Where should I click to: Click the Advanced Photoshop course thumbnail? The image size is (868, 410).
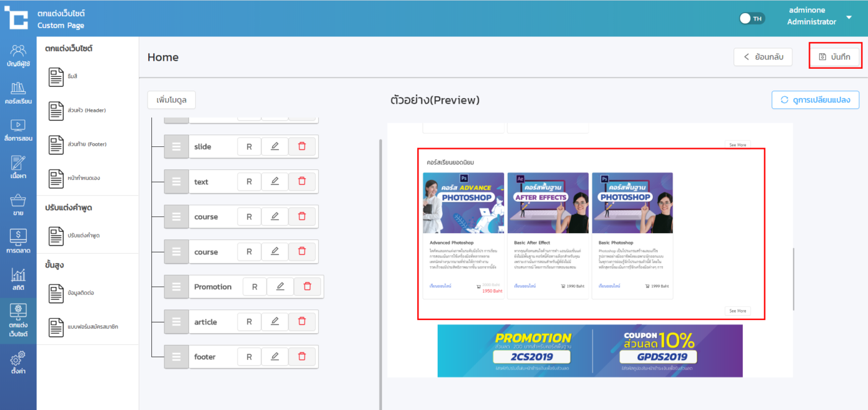point(464,202)
